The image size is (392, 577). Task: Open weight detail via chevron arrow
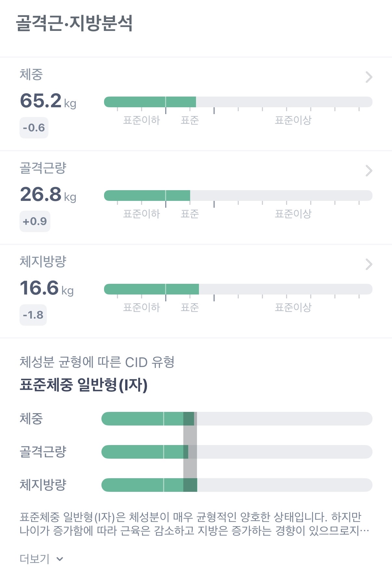tap(369, 77)
